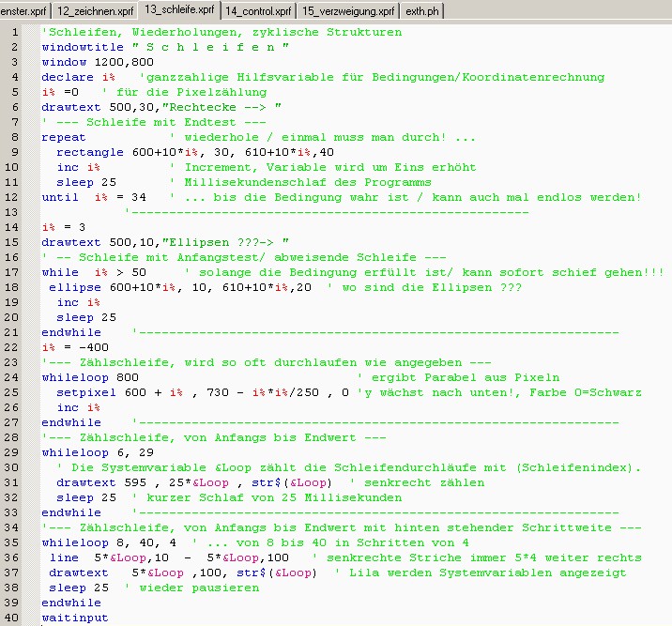Screen dimensions: 672x626
Task: Switch to the exth.ph tab
Action: click(422, 11)
